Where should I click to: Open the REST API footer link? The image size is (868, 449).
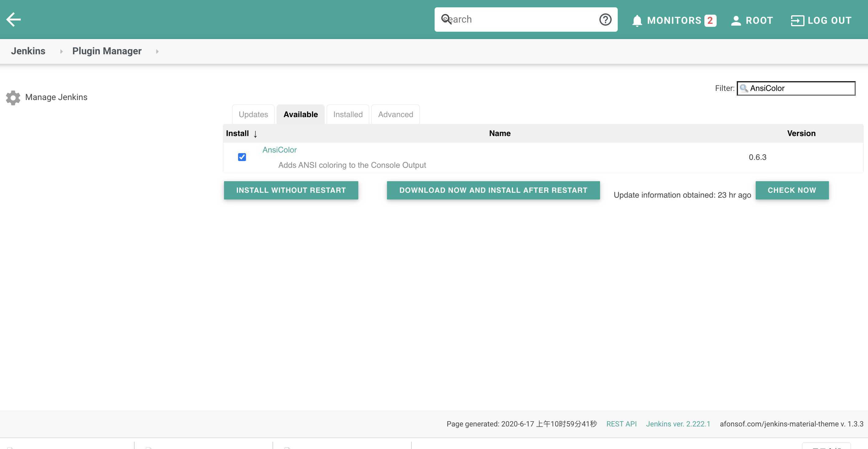[621, 424]
